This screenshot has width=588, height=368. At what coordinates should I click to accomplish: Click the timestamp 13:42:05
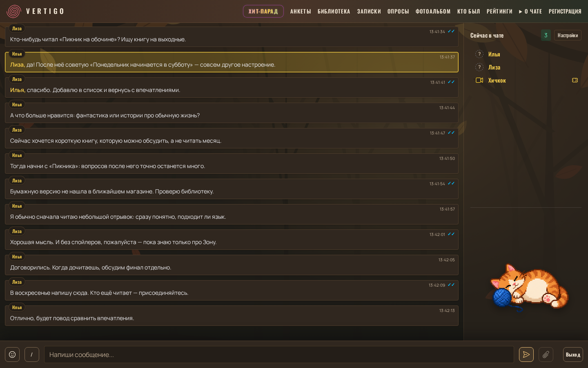447,260
